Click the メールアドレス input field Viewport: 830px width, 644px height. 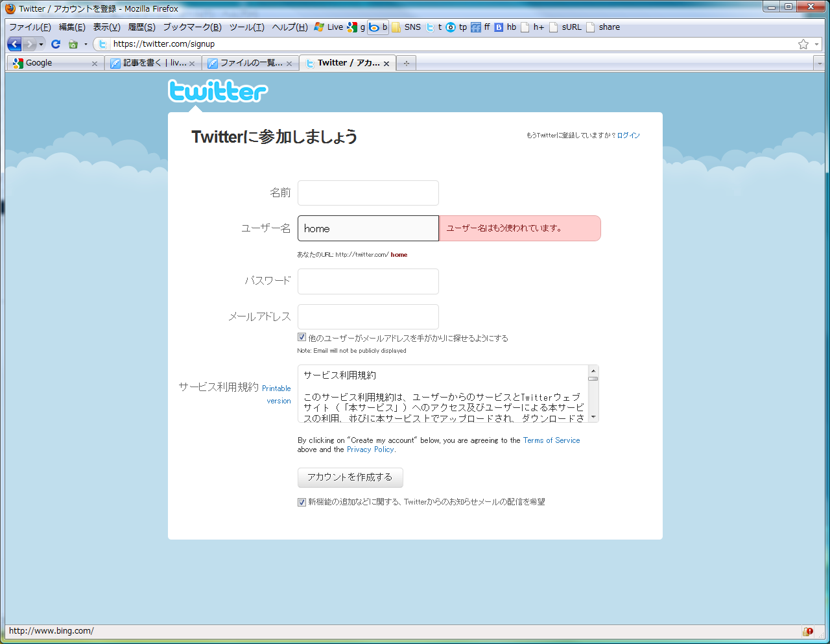click(368, 317)
